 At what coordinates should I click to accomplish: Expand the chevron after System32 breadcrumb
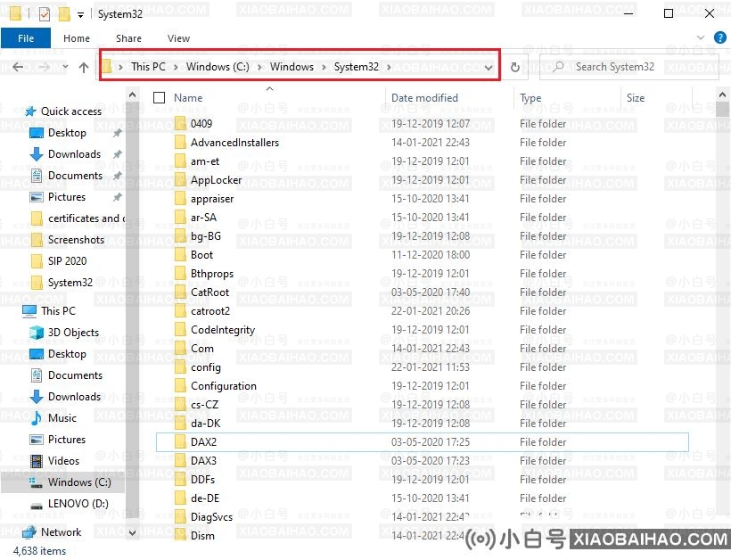coord(389,67)
